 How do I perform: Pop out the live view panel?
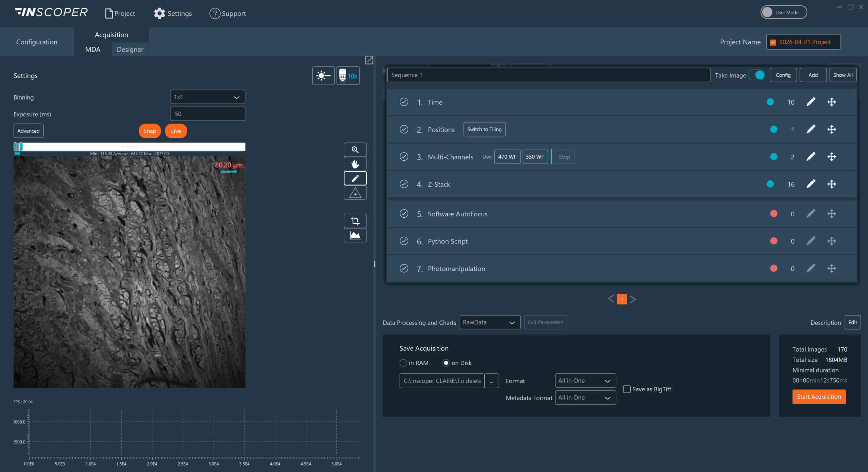369,60
